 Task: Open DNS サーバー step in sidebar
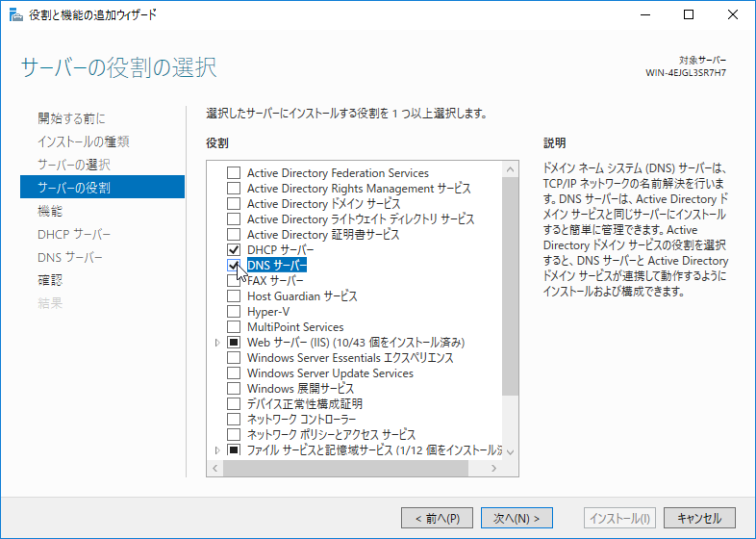click(70, 257)
